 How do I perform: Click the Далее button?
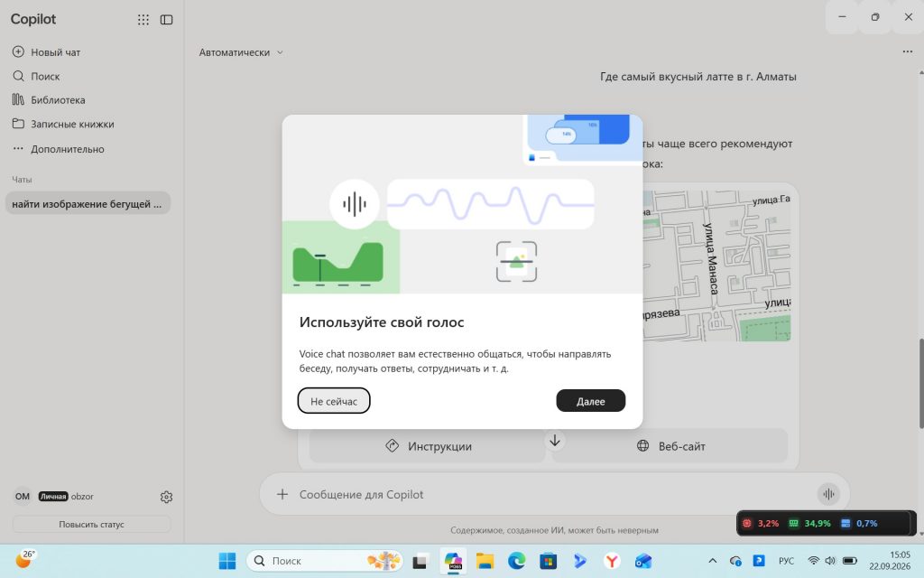[590, 401]
